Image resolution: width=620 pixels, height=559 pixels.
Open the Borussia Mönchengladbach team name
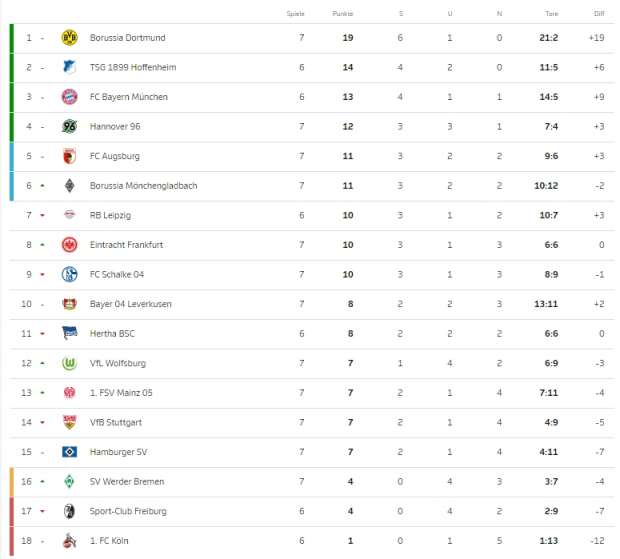tap(144, 186)
